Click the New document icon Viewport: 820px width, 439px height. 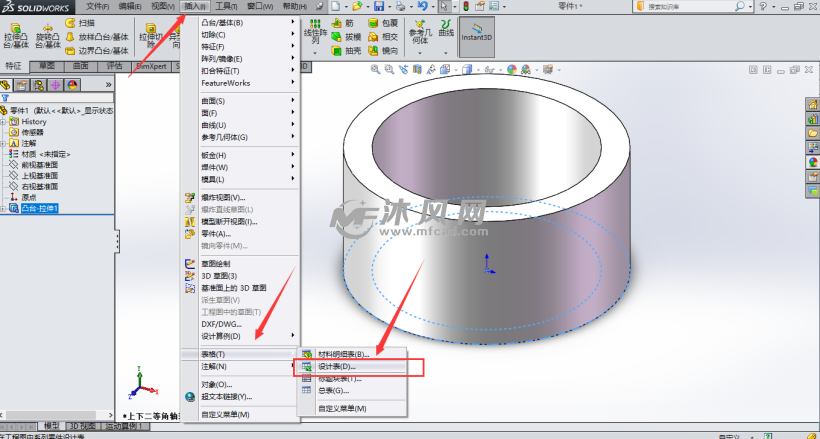click(x=335, y=6)
